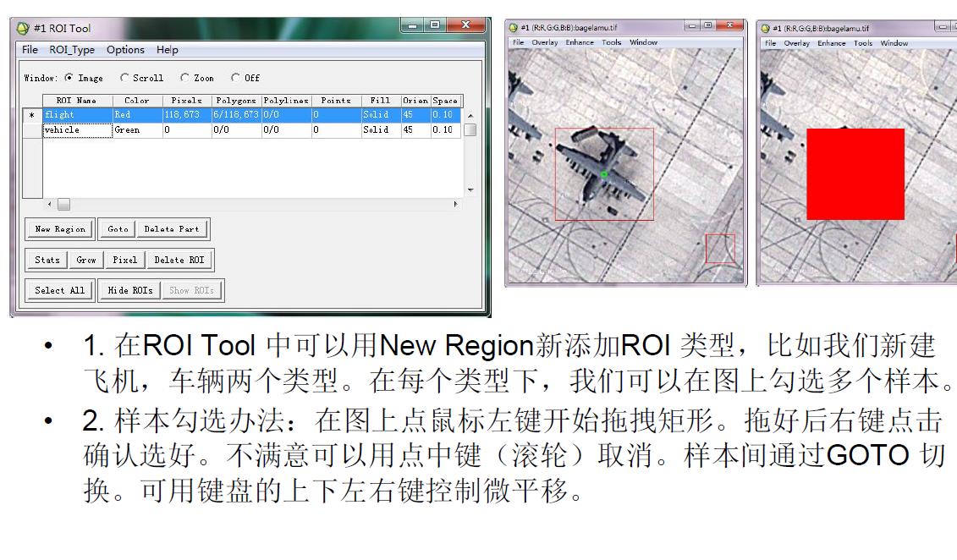Click the ROI Tool title bar icon
Viewport: 957px width, 560px height.
23,28
